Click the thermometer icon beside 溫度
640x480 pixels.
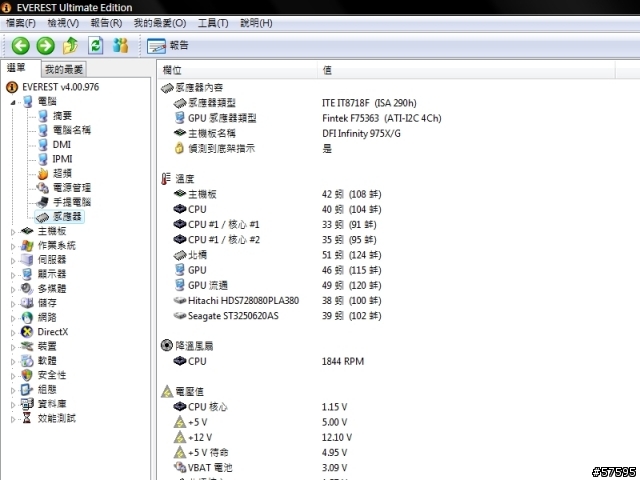tap(166, 178)
